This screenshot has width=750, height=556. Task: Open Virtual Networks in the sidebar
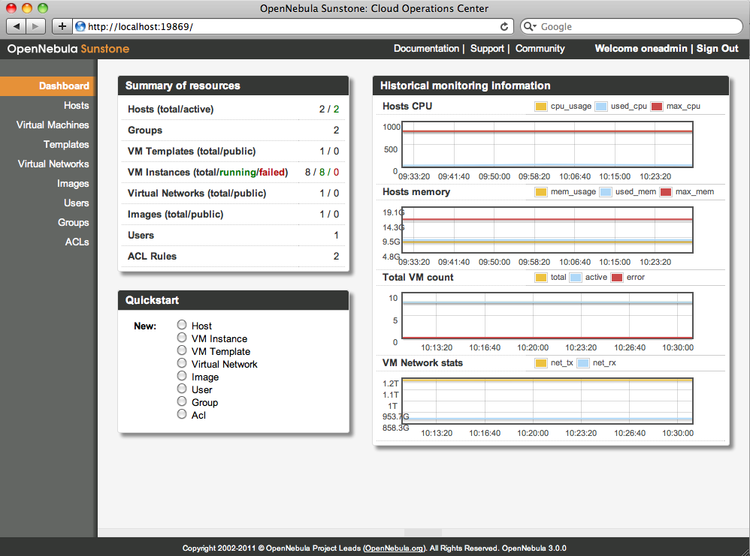(53, 164)
